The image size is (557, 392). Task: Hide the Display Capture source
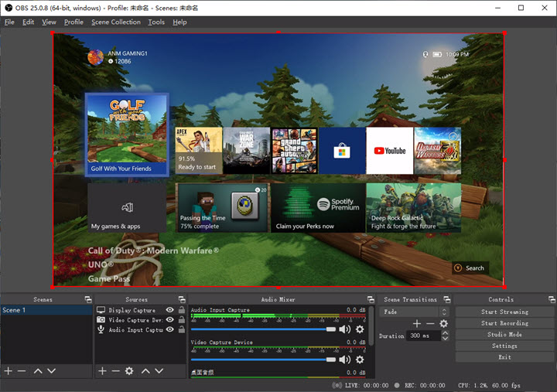(x=169, y=311)
